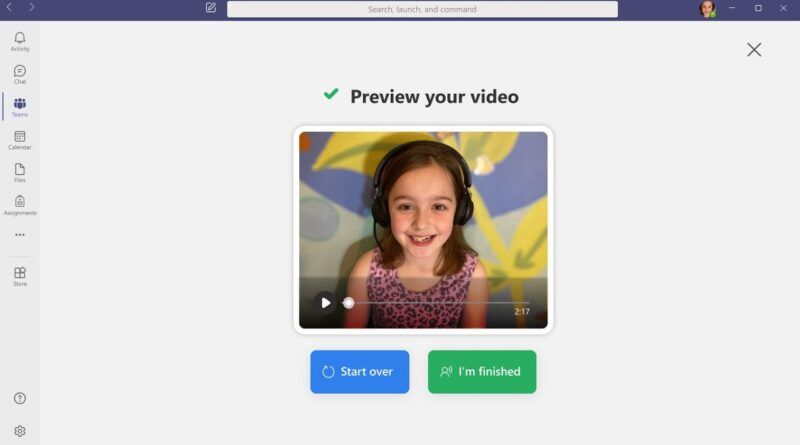This screenshot has height=445, width=800.
Task: Open the Calendar view
Action: 20,140
